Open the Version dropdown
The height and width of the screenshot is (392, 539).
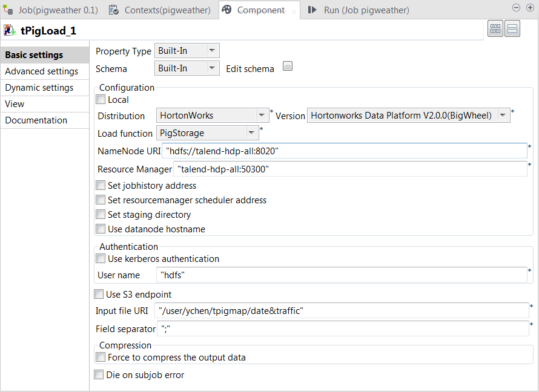click(503, 115)
